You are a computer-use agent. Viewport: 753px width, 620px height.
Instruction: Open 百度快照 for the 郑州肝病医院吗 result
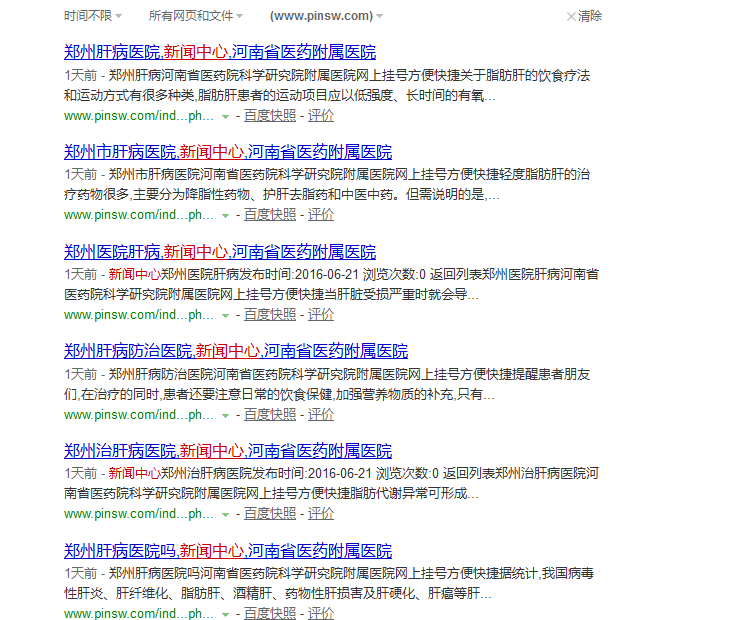click(270, 613)
